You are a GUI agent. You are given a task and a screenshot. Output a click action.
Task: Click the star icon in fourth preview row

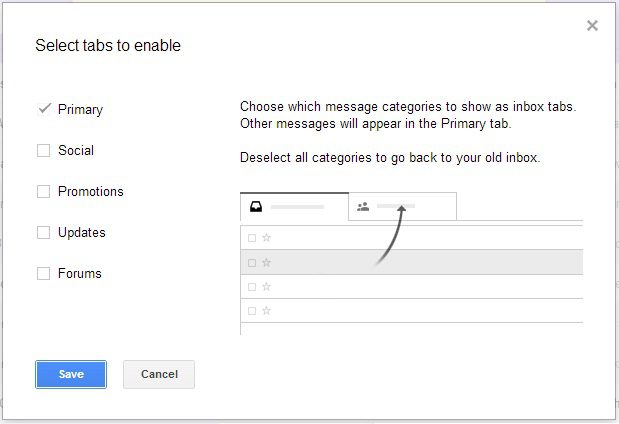[x=266, y=310]
